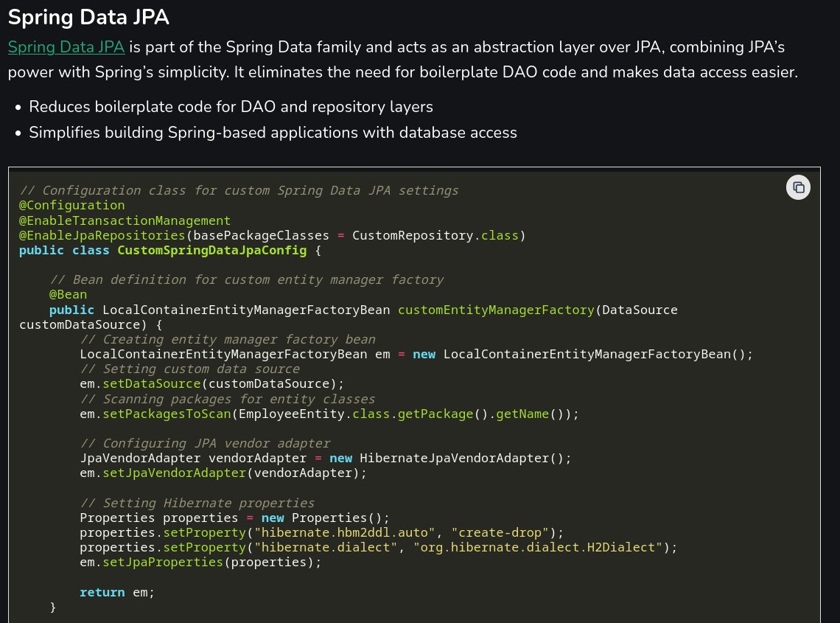Click the "org.hibernate.dialect.H2Dialect" string
This screenshot has width=840, height=623.
coord(538,547)
